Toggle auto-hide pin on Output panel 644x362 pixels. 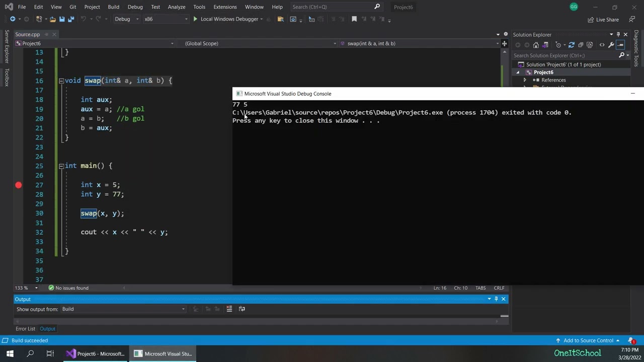(x=496, y=299)
